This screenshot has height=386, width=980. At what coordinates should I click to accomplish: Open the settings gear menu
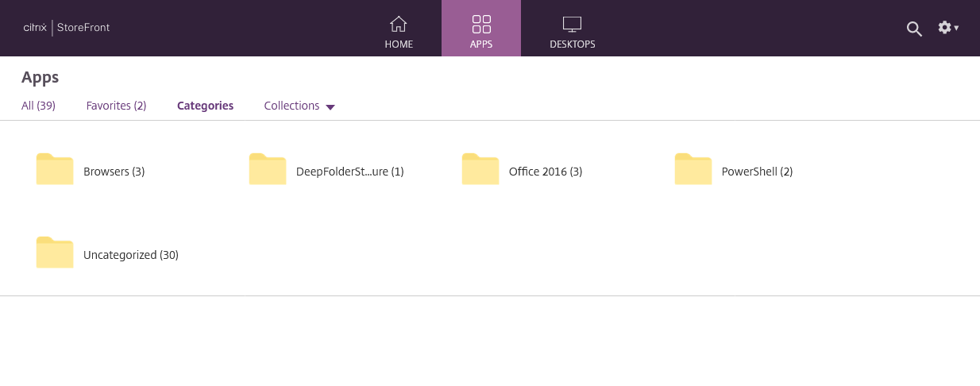948,28
